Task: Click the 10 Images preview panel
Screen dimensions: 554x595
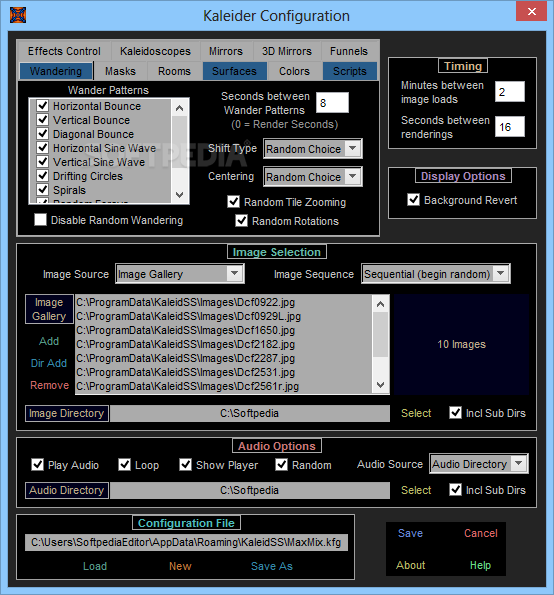Action: coord(461,344)
